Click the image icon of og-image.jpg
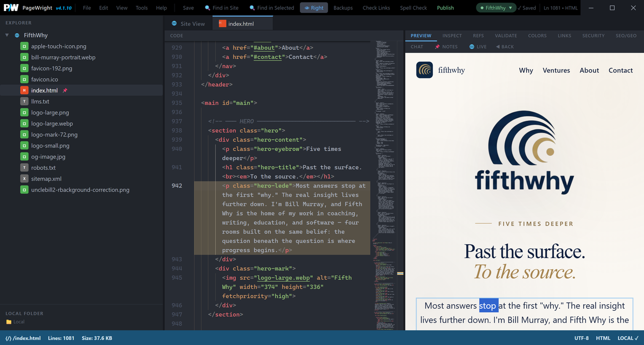Screen dimensions: 644x345 (x=24, y=157)
